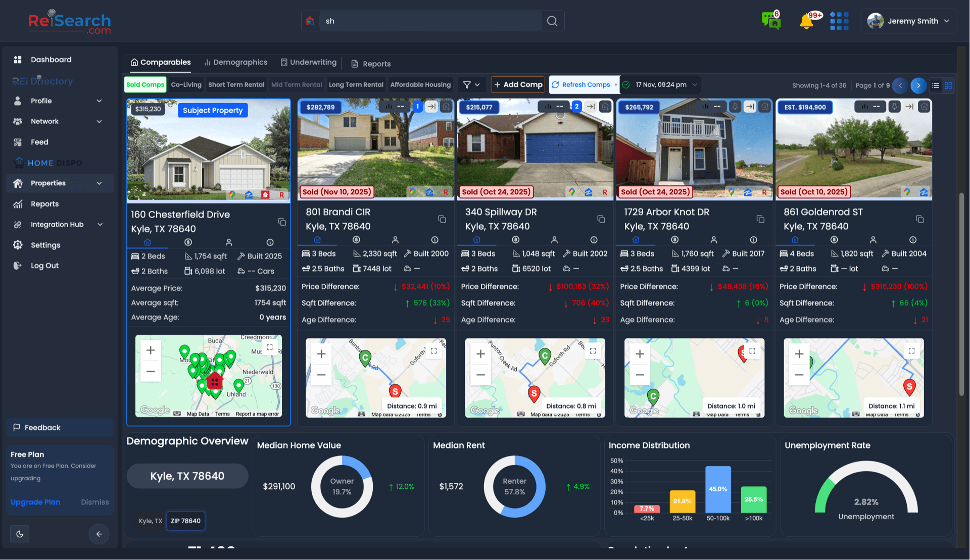Collapse sidebar with the back arrow button

coord(99,534)
